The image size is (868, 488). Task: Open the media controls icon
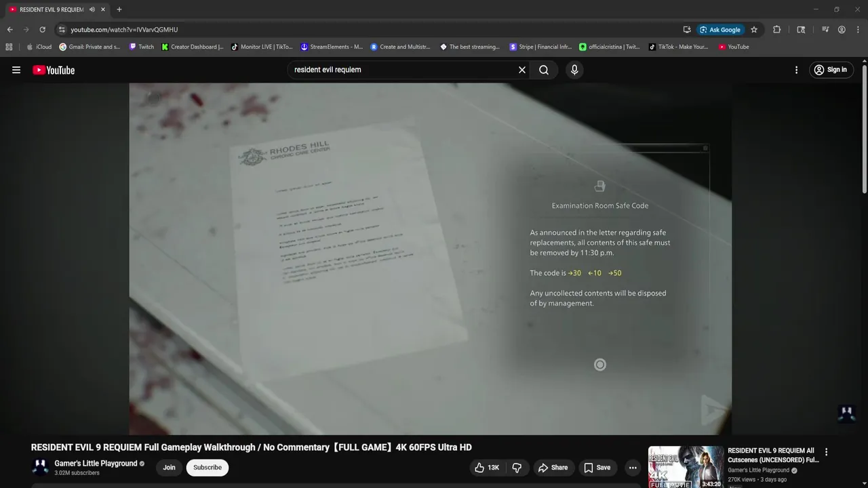825,30
